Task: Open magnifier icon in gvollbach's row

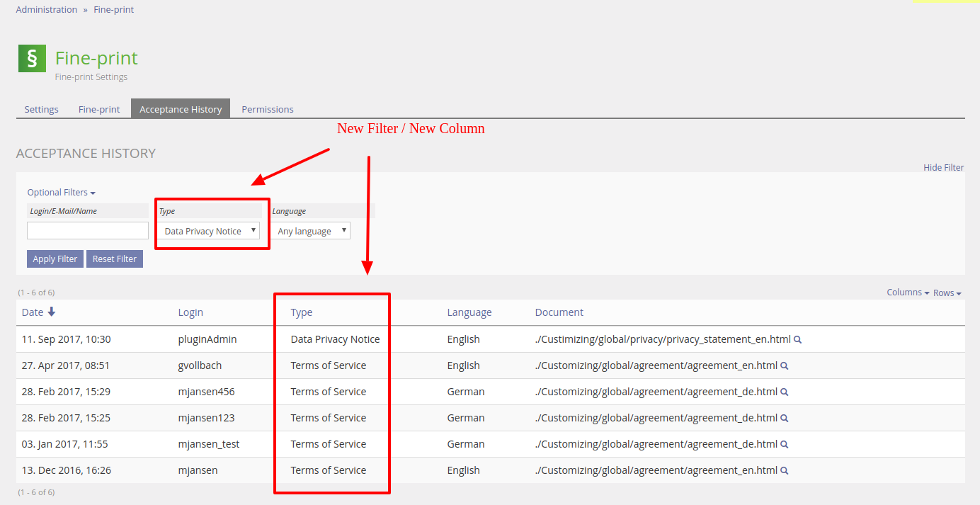Action: point(785,366)
